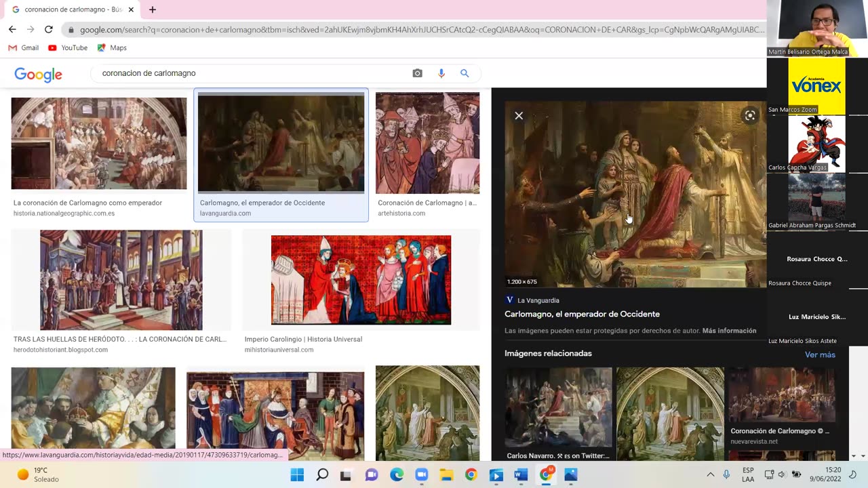Open weather widget 19°C Soleado
Viewport: 868px width, 488px height.
(x=39, y=474)
